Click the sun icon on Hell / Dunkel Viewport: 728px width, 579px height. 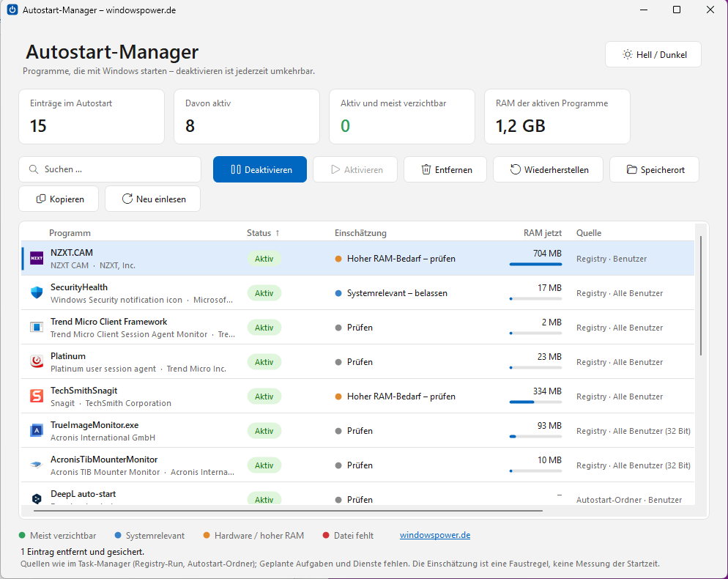click(627, 54)
